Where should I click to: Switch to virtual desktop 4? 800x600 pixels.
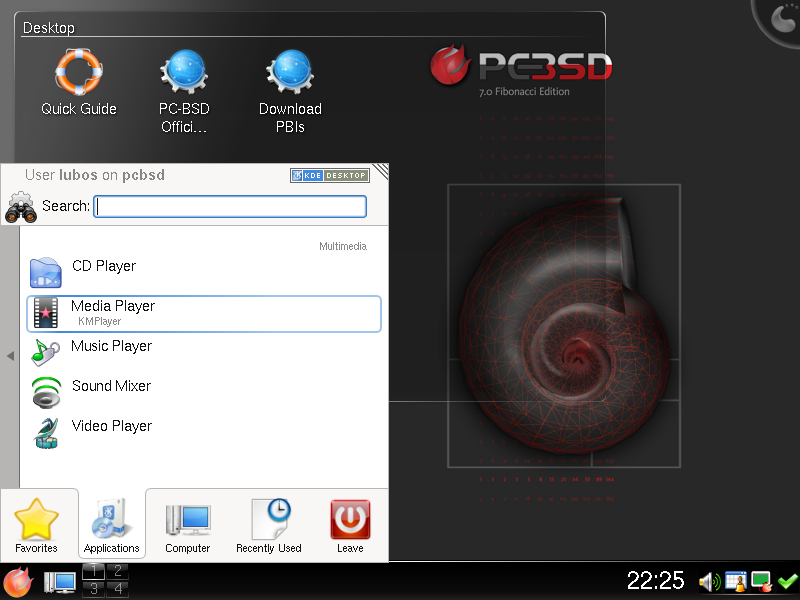(x=118, y=589)
